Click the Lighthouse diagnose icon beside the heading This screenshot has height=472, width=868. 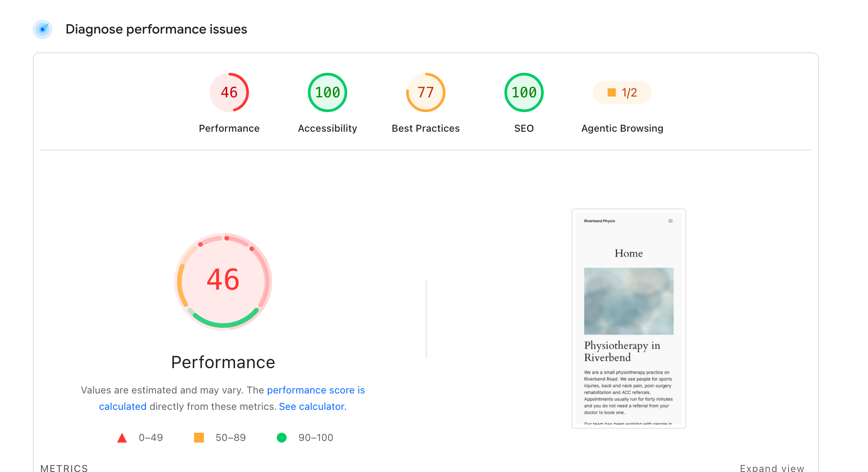[43, 29]
